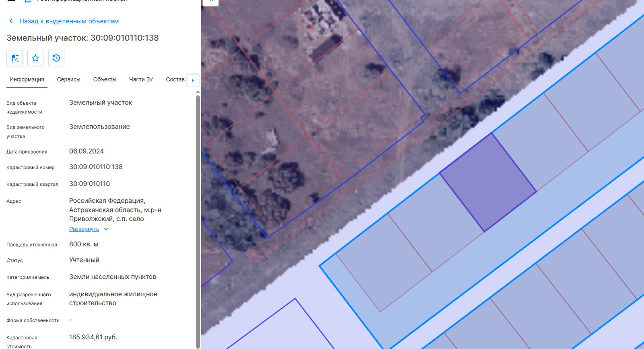Click the locate-on-map icon button
The height and width of the screenshot is (349, 644).
tap(14, 58)
